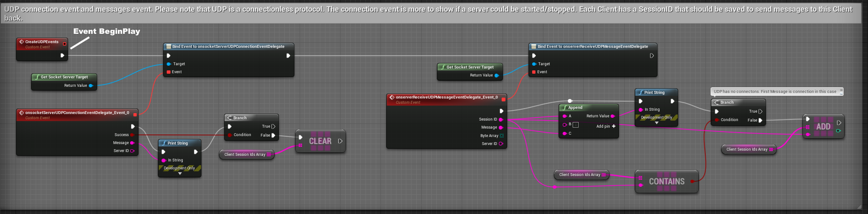Click the Success boolean pin on connection event

coord(132,135)
